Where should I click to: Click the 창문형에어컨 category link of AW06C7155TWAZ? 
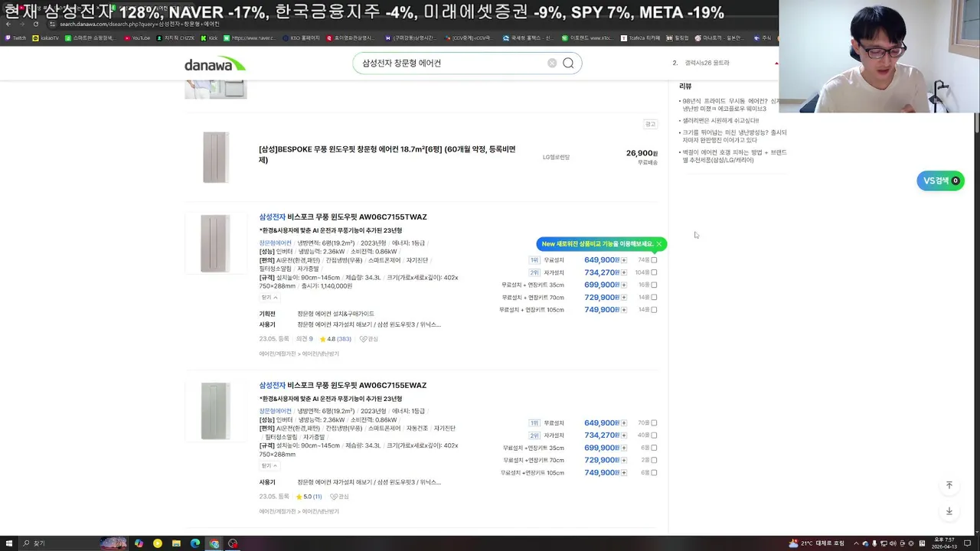click(275, 243)
